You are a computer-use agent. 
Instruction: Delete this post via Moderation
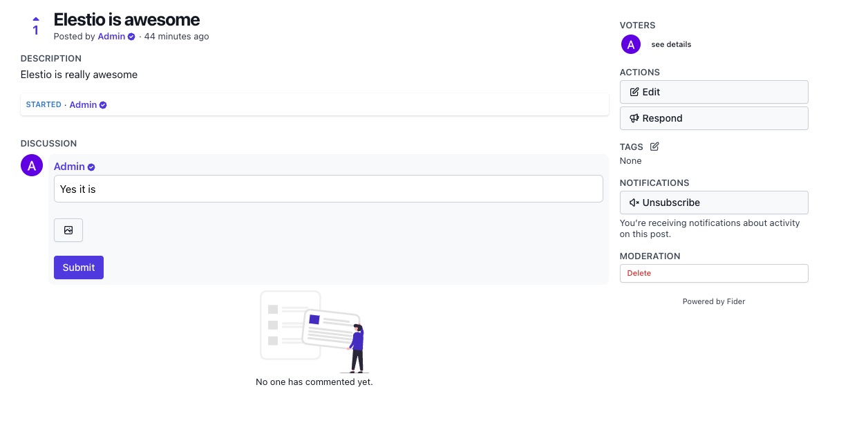(x=639, y=273)
